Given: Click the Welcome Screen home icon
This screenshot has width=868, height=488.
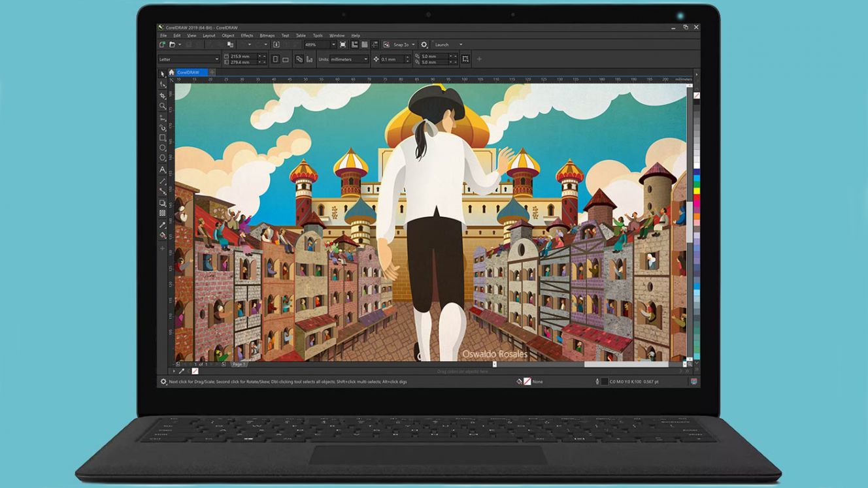Looking at the screenshot, I should (171, 73).
